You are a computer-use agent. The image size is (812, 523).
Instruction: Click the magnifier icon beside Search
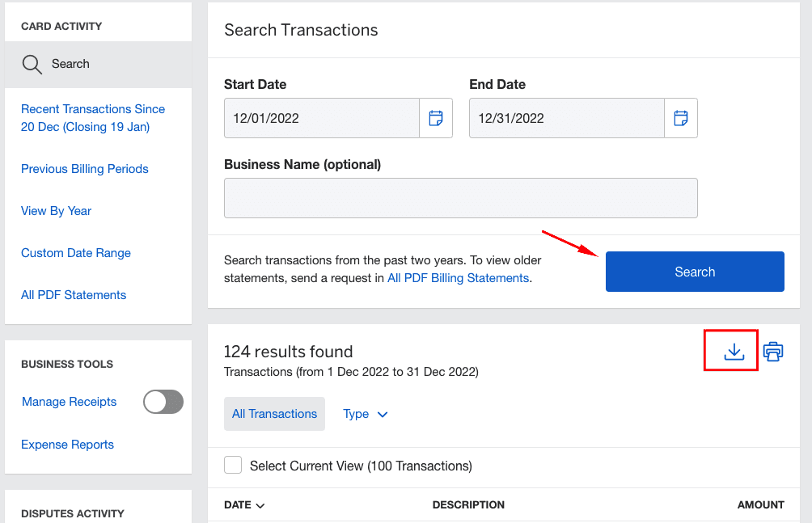[x=32, y=64]
